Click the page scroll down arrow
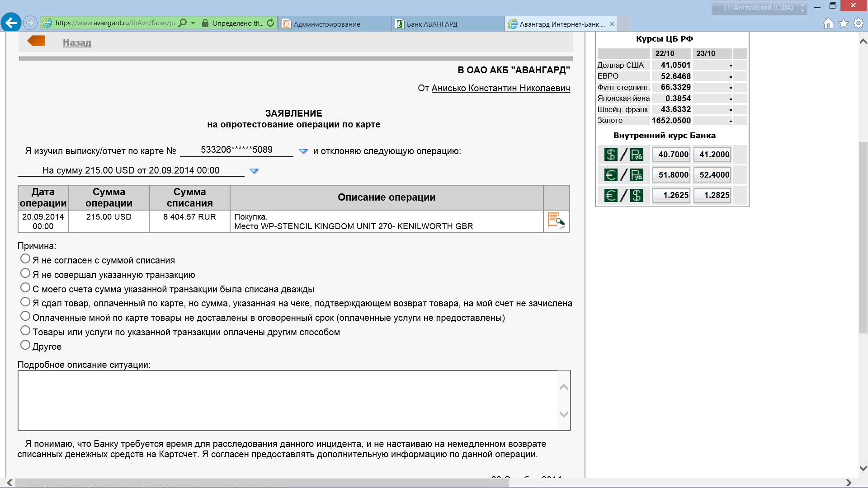Image resolution: width=868 pixels, height=488 pixels. click(863, 468)
